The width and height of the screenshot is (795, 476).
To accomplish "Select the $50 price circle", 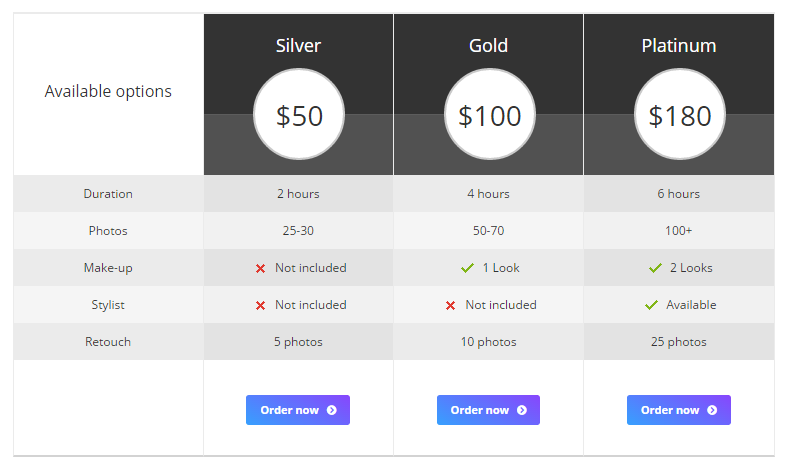I will point(299,116).
